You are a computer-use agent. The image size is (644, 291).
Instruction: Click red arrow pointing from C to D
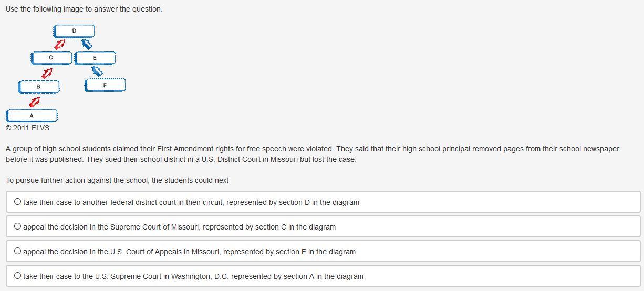60,44
